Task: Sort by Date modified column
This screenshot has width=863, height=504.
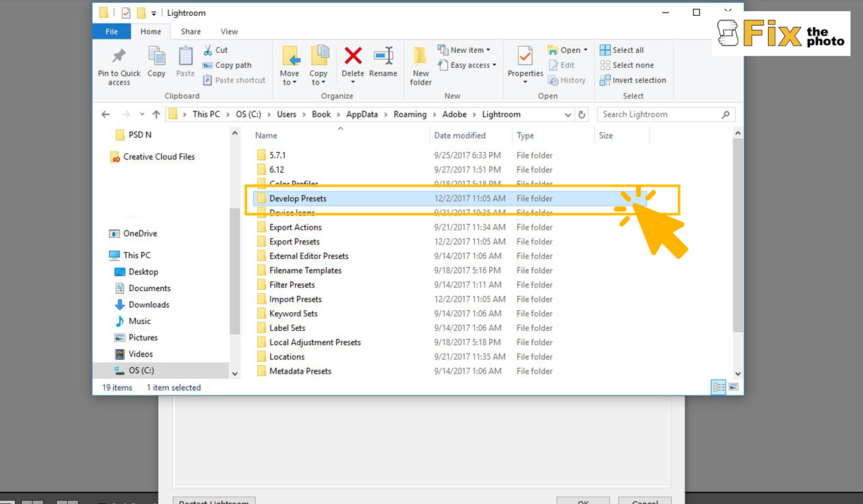Action: pyautogui.click(x=460, y=136)
